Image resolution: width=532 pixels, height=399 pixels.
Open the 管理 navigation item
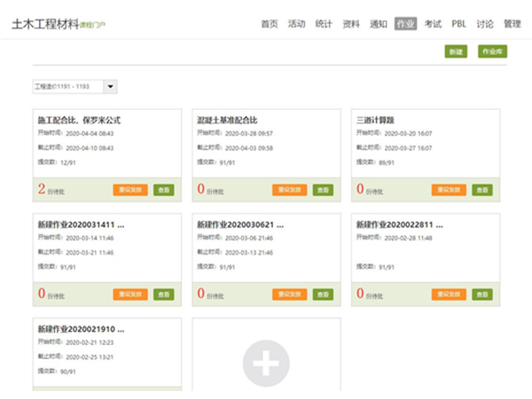512,24
